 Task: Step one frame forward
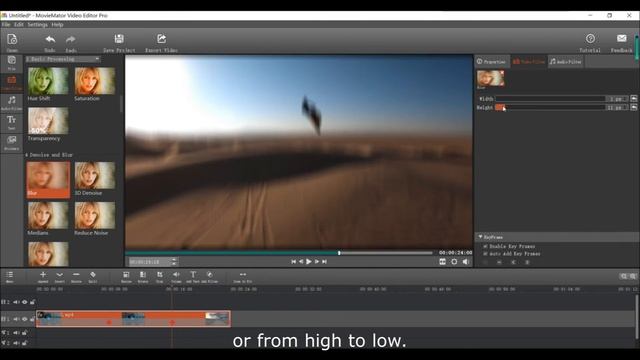(317, 262)
